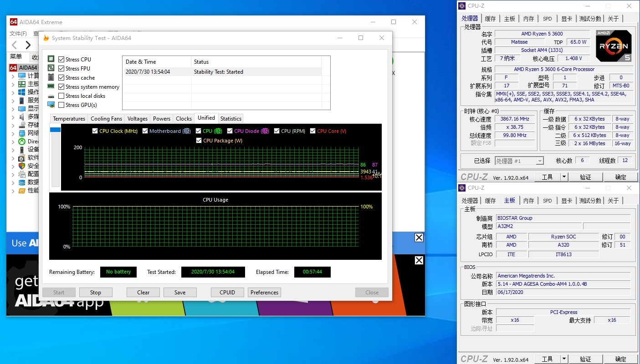This screenshot has width=640, height=364.
Task: Open Preferences in the stability test
Action: [x=264, y=293]
